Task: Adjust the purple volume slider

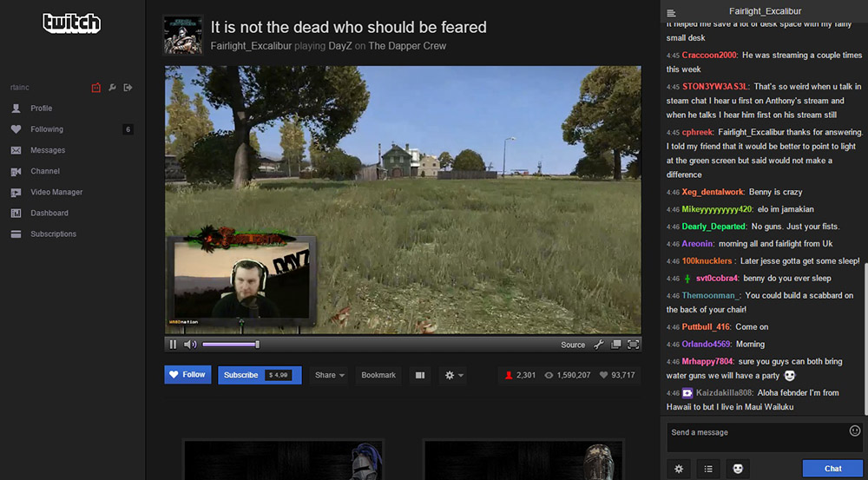Action: pyautogui.click(x=230, y=345)
